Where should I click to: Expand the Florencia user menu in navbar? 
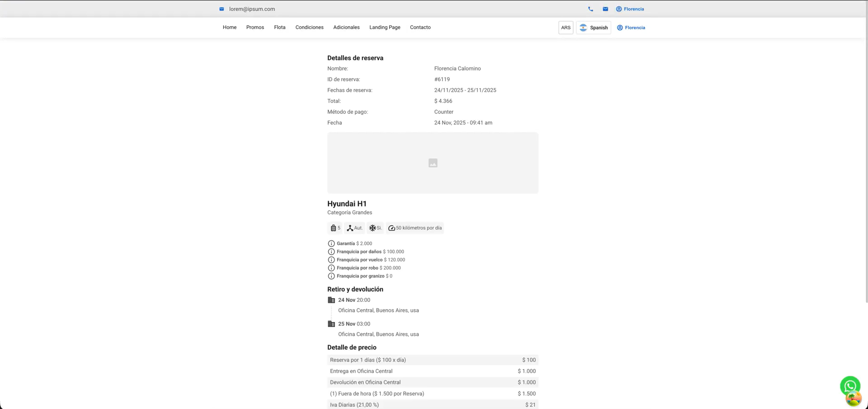pyautogui.click(x=631, y=28)
